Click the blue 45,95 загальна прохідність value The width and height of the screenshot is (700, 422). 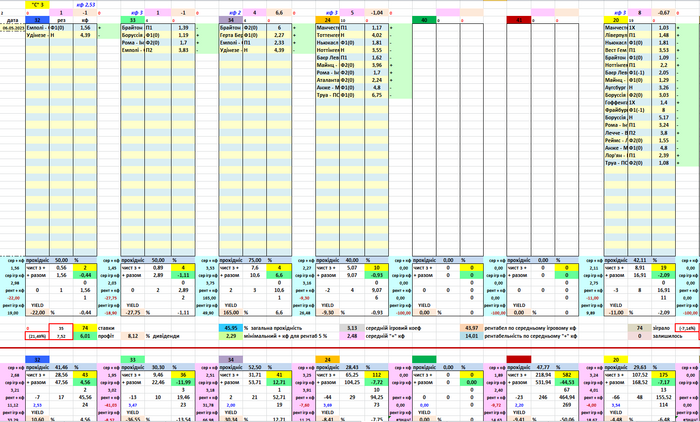pyautogui.click(x=231, y=328)
